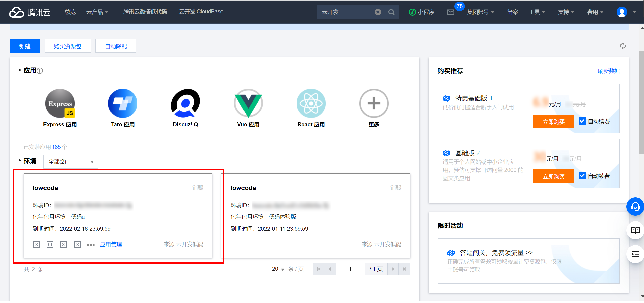The image size is (644, 303).
Task: Select the Discuz! Q app icon
Action: 185,103
